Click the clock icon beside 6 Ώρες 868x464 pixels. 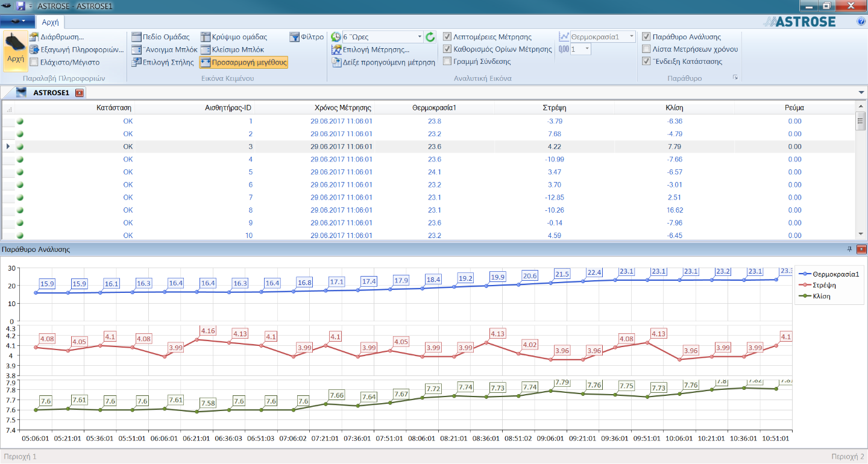(x=336, y=37)
